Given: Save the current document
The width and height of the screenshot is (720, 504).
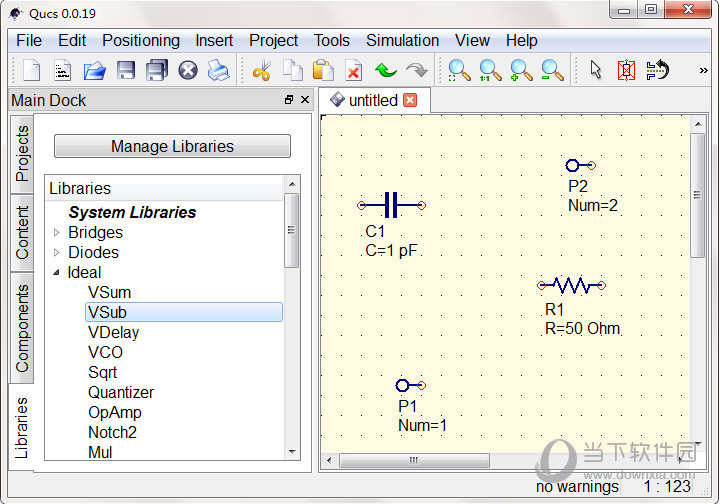Looking at the screenshot, I should point(125,71).
